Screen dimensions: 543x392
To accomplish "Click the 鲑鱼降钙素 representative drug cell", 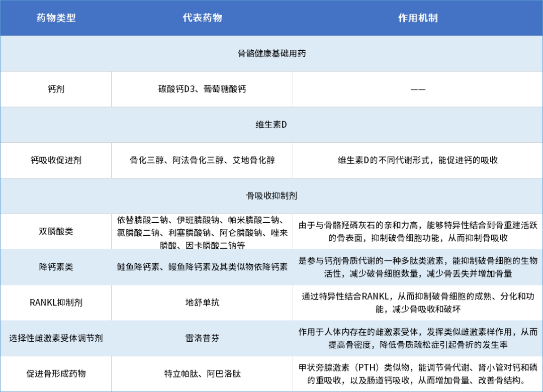I will pos(202,267).
